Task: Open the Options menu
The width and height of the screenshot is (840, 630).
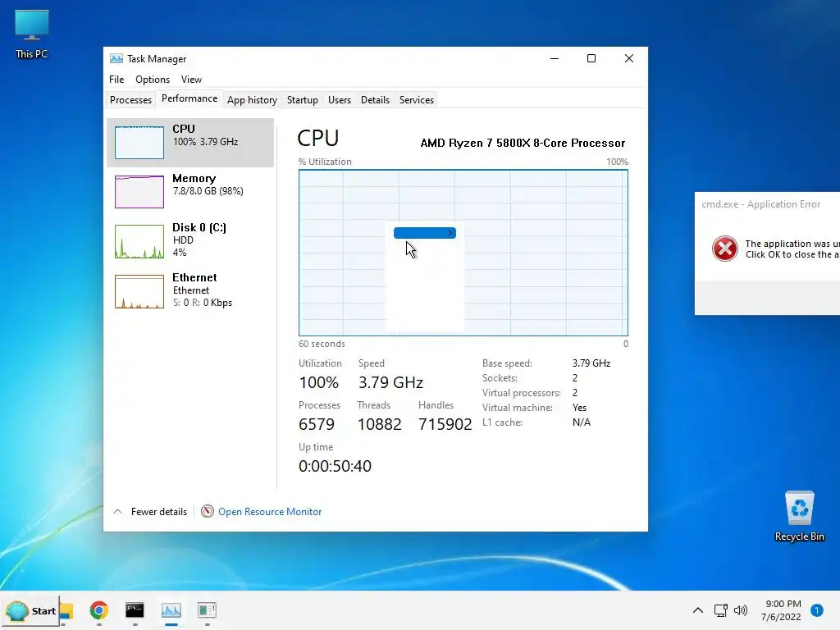Action: point(152,80)
